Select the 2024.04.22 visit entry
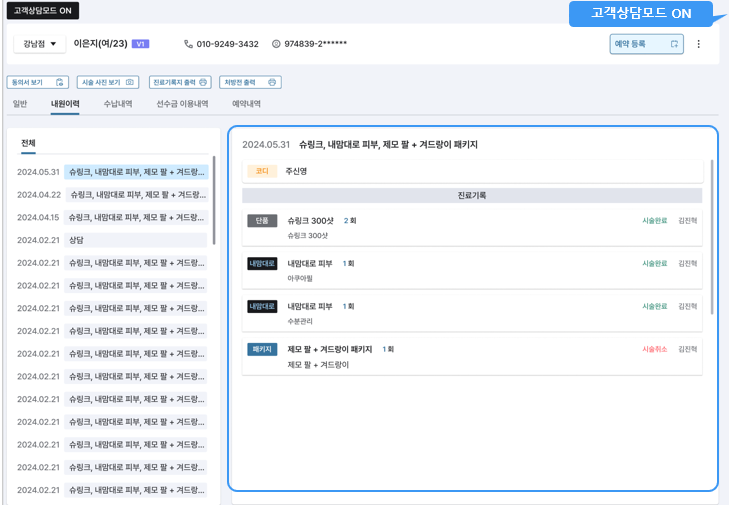 coord(113,195)
